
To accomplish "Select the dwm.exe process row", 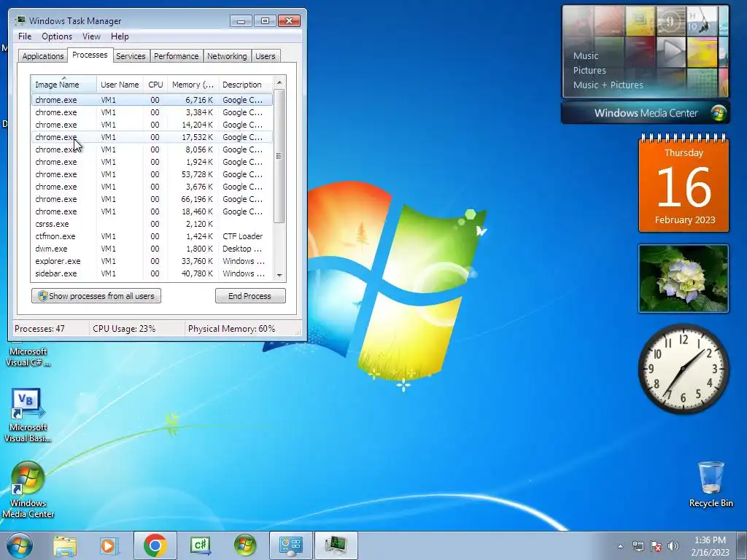I will pyautogui.click(x=152, y=249).
